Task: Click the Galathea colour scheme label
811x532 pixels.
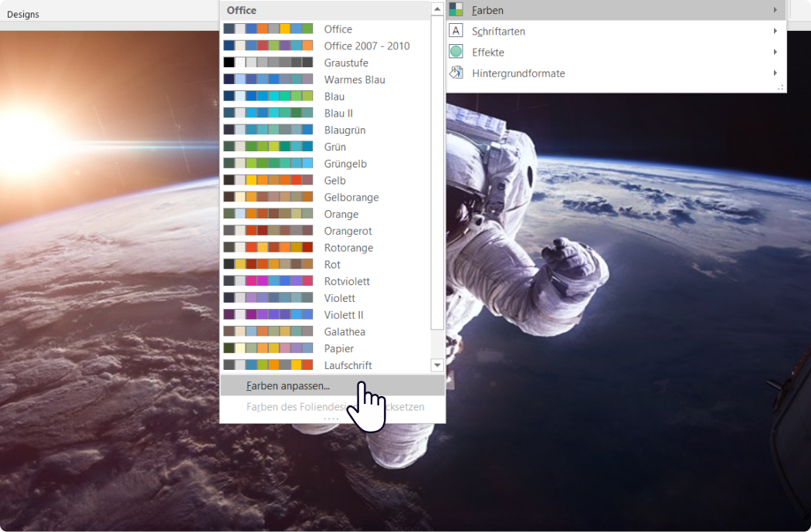Action: coord(344,331)
